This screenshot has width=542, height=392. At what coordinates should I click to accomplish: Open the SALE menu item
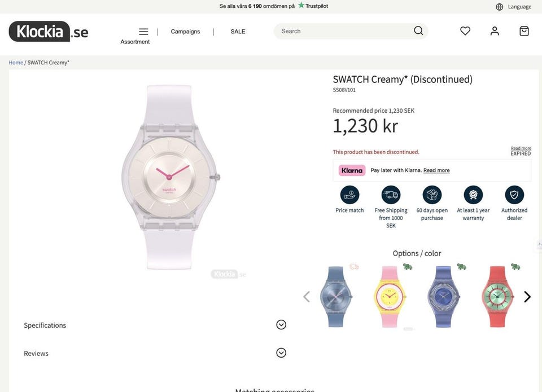click(x=238, y=32)
